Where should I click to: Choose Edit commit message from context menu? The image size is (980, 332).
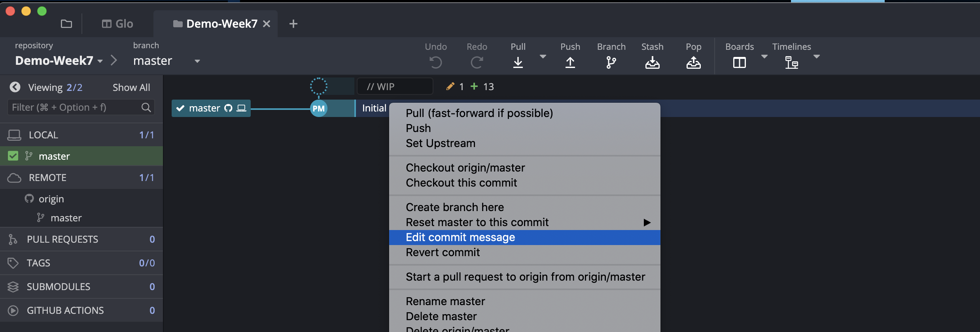tap(460, 237)
